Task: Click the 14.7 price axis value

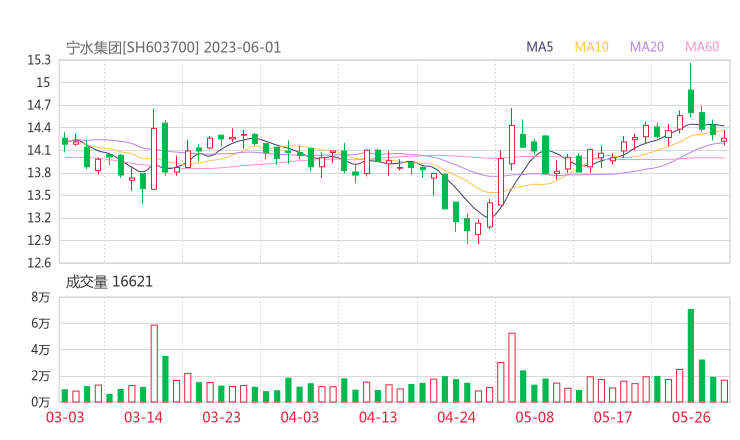Action: pyautogui.click(x=39, y=105)
